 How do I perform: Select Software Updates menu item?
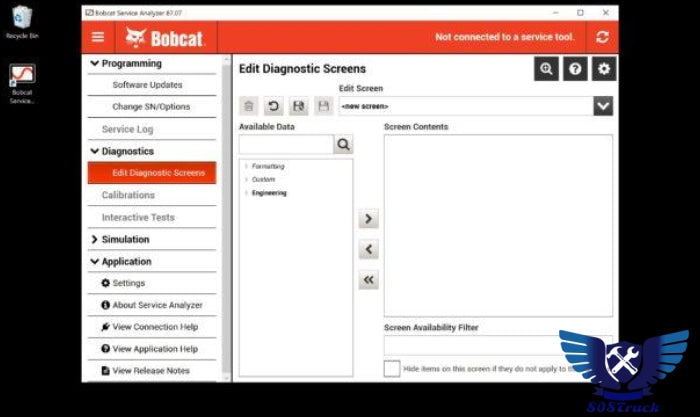(x=147, y=85)
